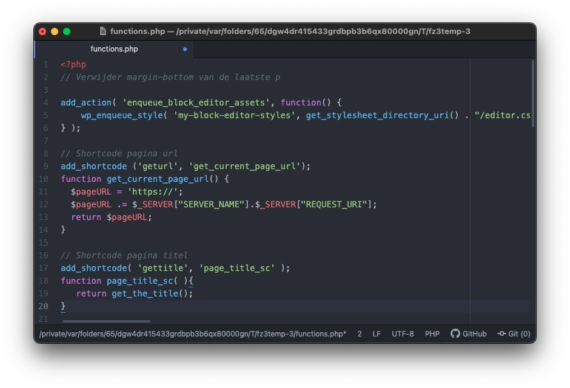
Task: Click the '<?php' opening tag
Action: (73, 65)
